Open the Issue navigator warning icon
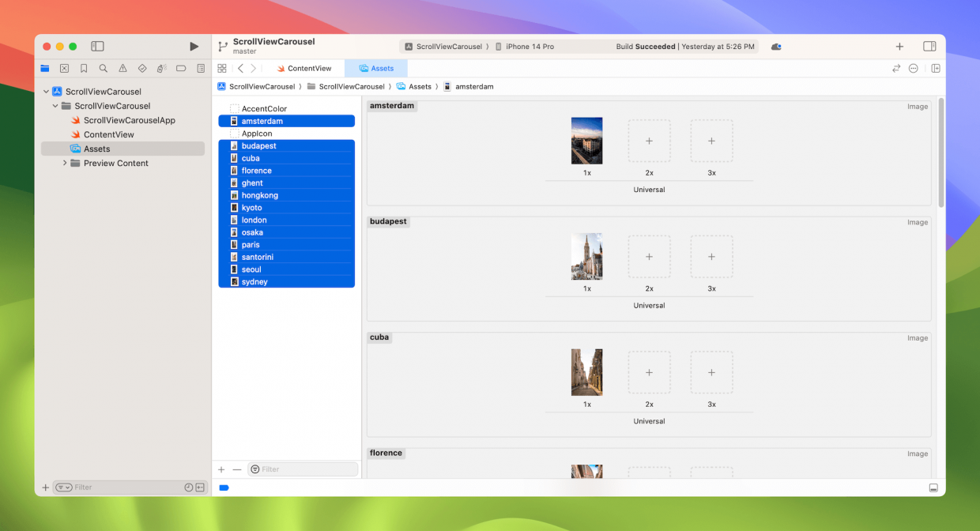Viewport: 980px width, 531px height. (x=122, y=69)
